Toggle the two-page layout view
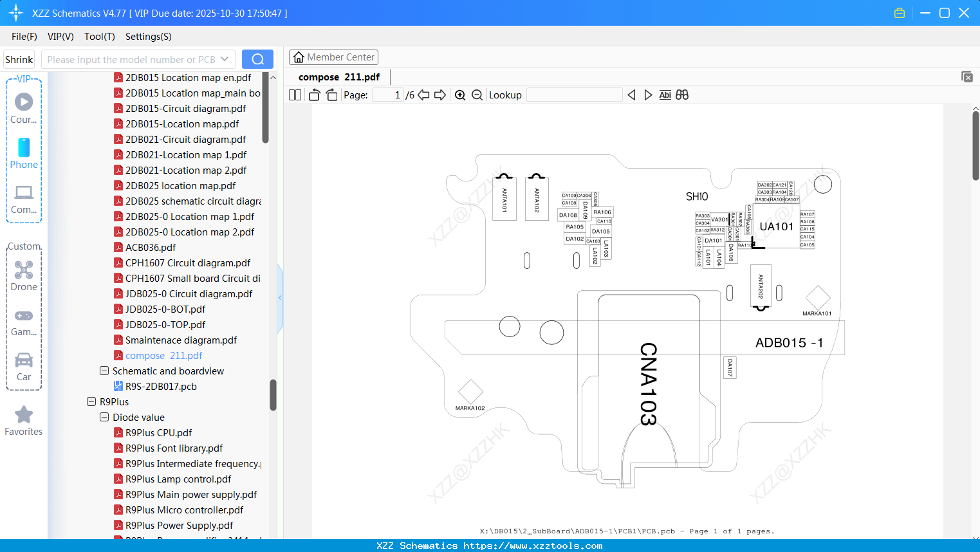Screen dimensions: 980x552 pyautogui.click(x=295, y=95)
